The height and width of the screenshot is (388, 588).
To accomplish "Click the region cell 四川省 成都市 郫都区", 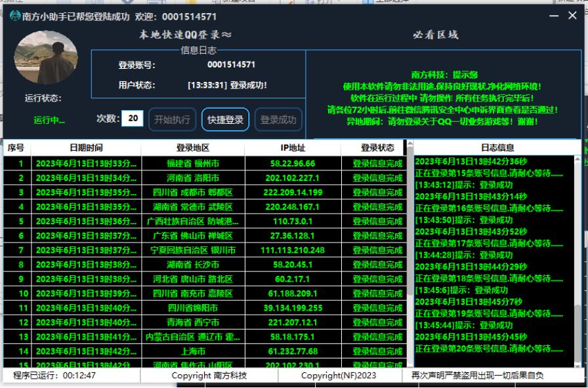I will pyautogui.click(x=193, y=193).
